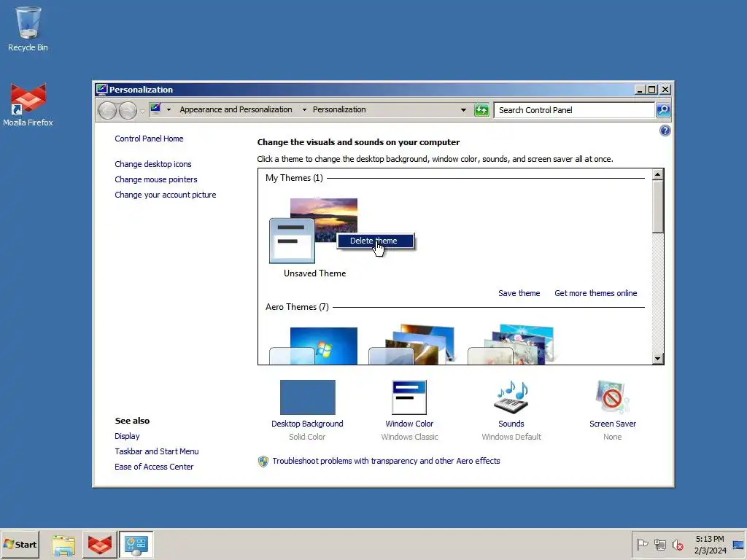Click Get more themes online
Image resolution: width=747 pixels, height=560 pixels.
click(595, 293)
